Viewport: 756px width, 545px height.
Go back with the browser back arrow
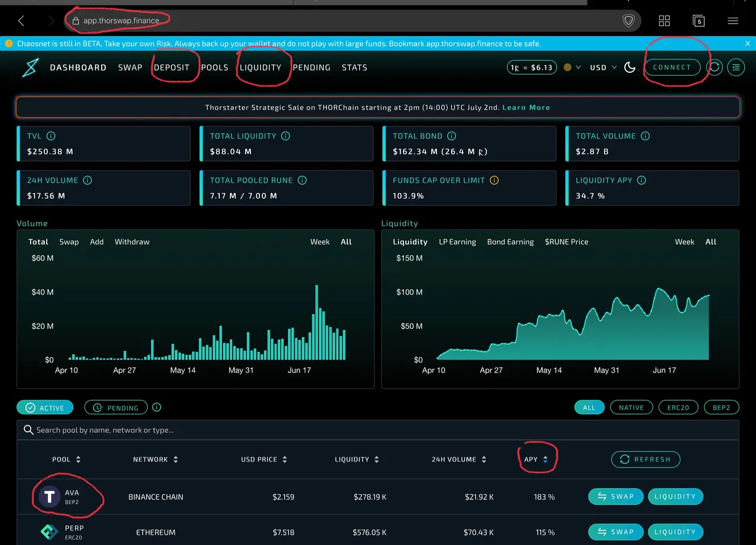tap(21, 21)
